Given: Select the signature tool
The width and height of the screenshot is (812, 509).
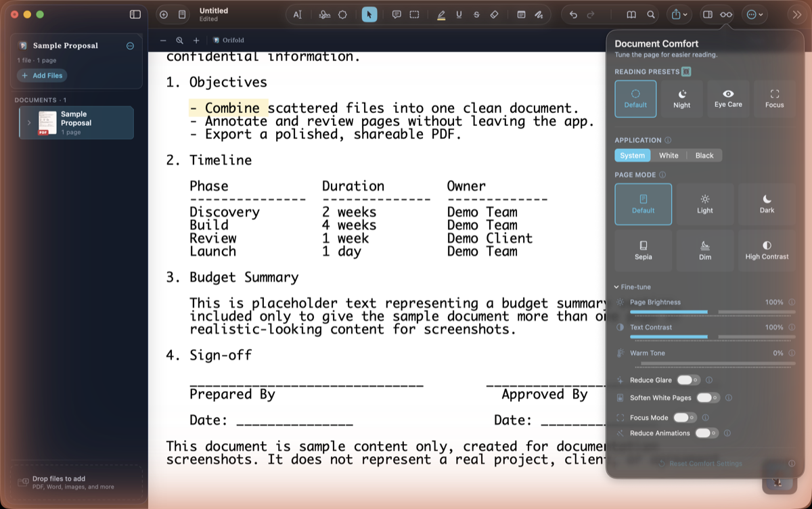Looking at the screenshot, I should [325, 14].
